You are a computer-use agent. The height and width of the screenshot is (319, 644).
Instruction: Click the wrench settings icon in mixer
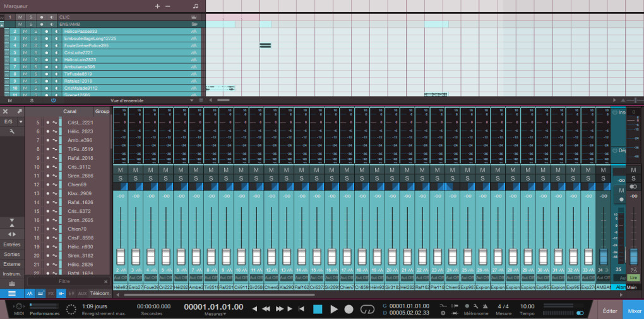(x=12, y=131)
